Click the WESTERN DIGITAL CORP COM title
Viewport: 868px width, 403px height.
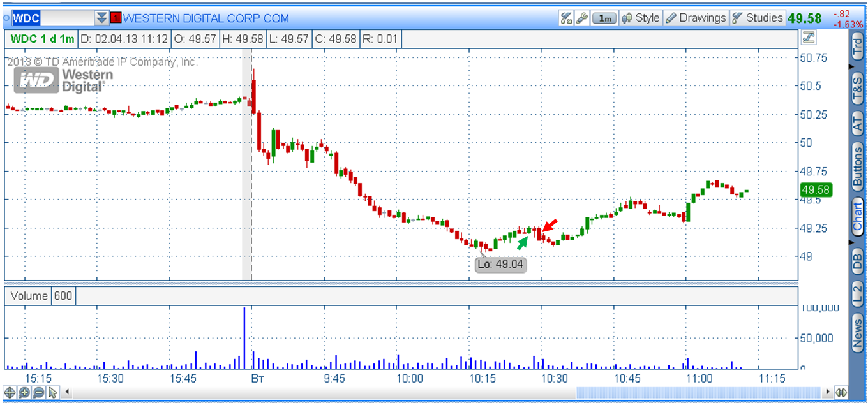[x=206, y=18]
